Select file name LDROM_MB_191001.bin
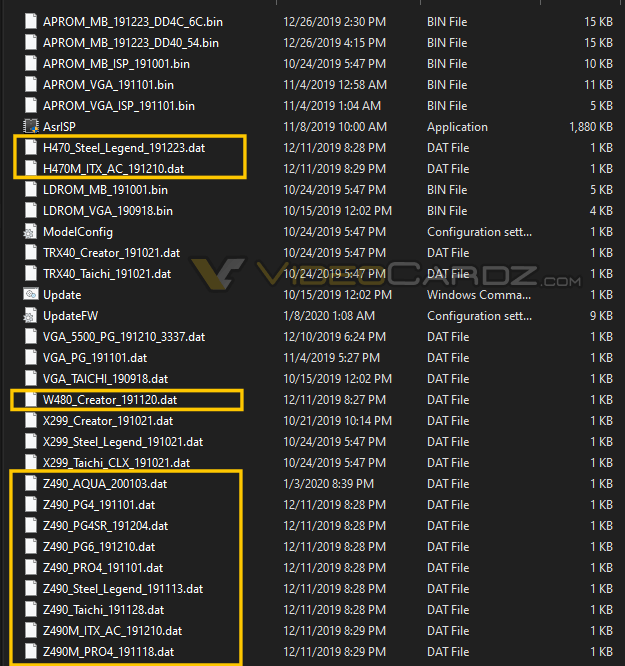The width and height of the screenshot is (625, 666). (105, 190)
